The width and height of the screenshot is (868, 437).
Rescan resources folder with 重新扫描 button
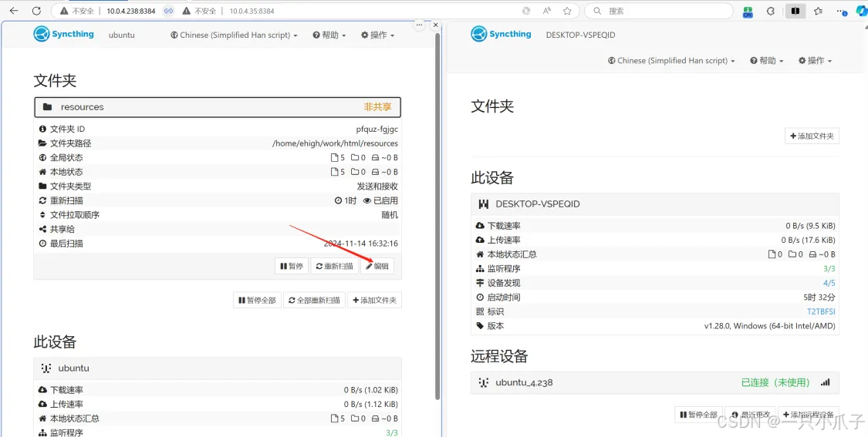[x=334, y=266]
